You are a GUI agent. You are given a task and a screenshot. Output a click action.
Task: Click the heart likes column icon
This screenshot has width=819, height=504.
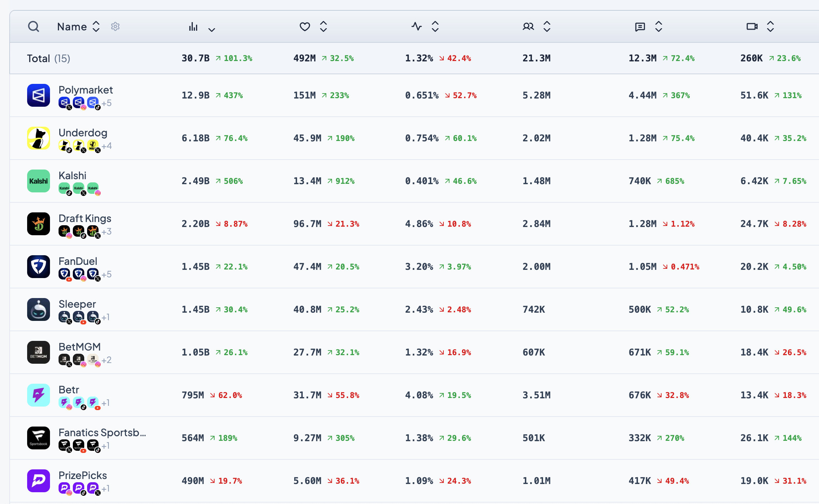pyautogui.click(x=305, y=26)
